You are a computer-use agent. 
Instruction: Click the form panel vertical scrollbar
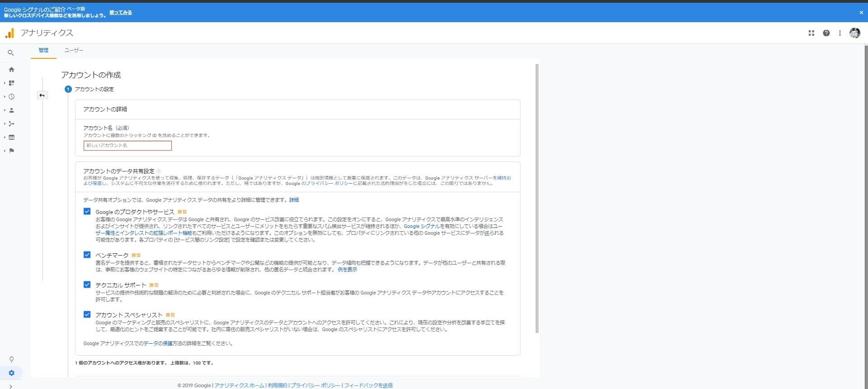537,198
